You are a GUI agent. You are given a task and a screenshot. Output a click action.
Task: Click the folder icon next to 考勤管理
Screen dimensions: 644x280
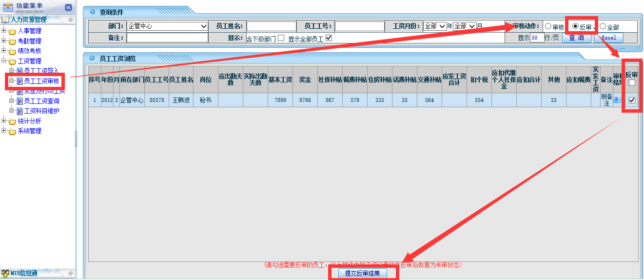click(x=12, y=41)
